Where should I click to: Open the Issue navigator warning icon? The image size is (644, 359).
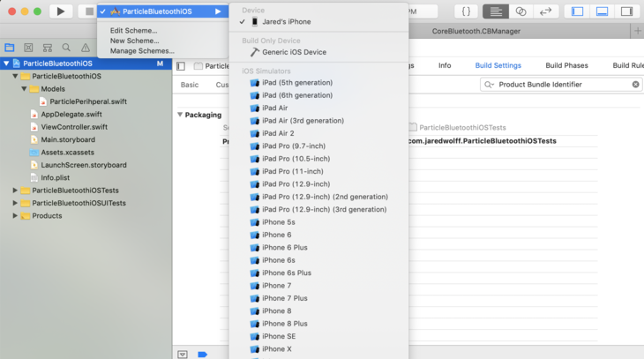point(86,48)
